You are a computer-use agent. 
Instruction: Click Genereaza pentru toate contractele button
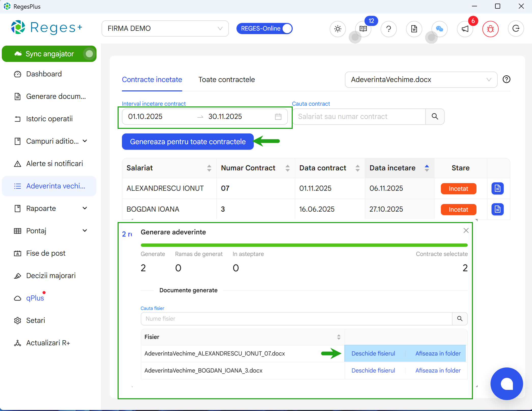coord(187,142)
